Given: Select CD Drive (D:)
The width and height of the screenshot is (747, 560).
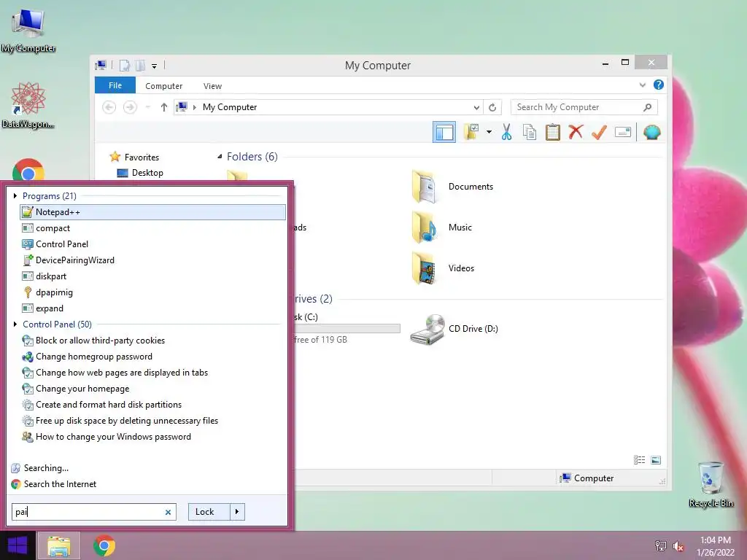Looking at the screenshot, I should 454,329.
